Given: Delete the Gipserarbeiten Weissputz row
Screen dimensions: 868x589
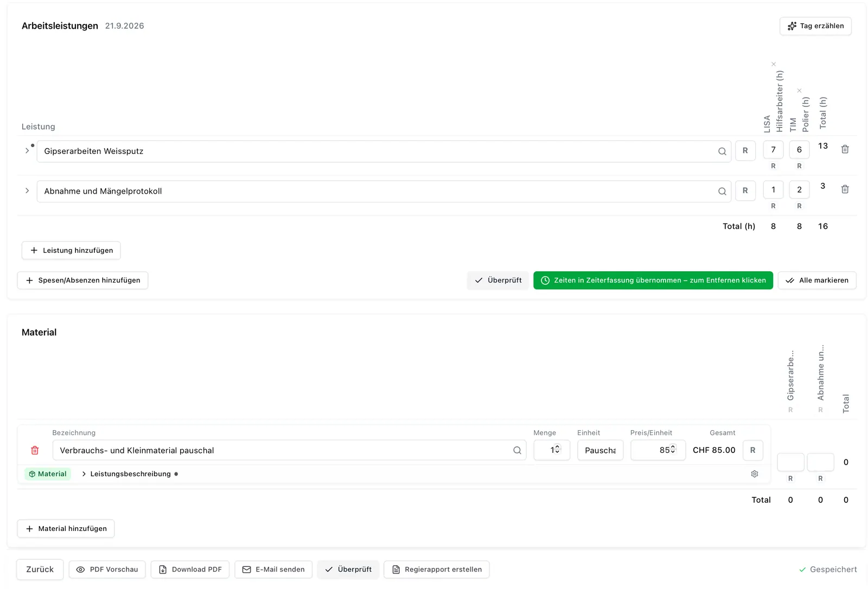Looking at the screenshot, I should (x=845, y=149).
